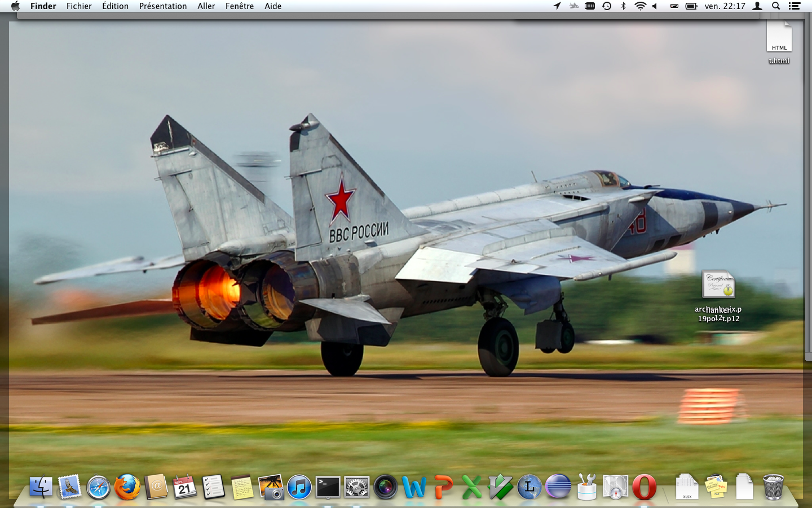
Task: Launch Terminal from the Dock
Action: tap(328, 487)
